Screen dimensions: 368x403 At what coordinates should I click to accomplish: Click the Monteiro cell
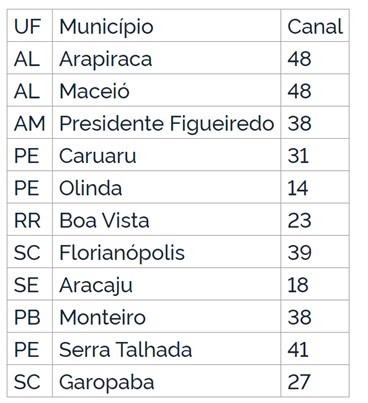click(166, 317)
